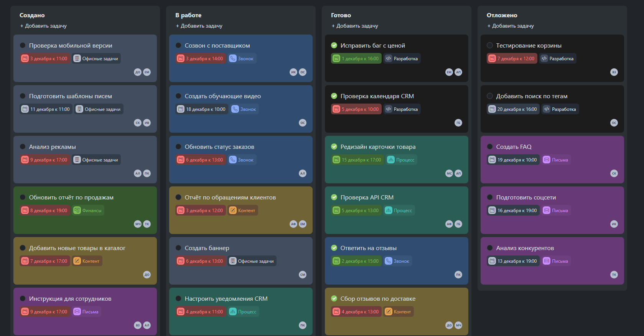
Task: Add a task to the 'Отложено' column
Action: pos(511,26)
